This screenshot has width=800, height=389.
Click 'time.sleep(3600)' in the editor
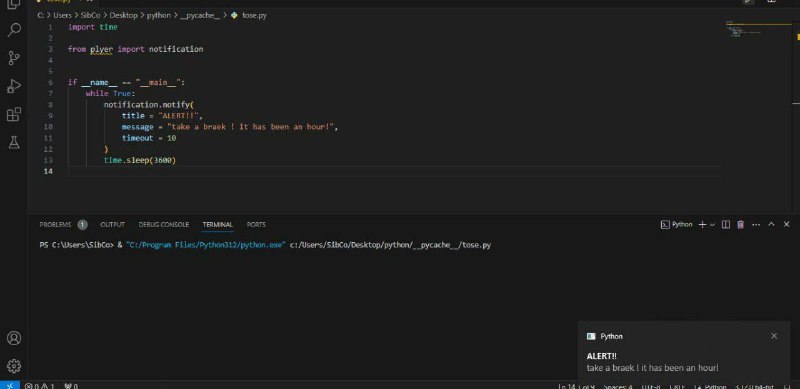point(140,160)
